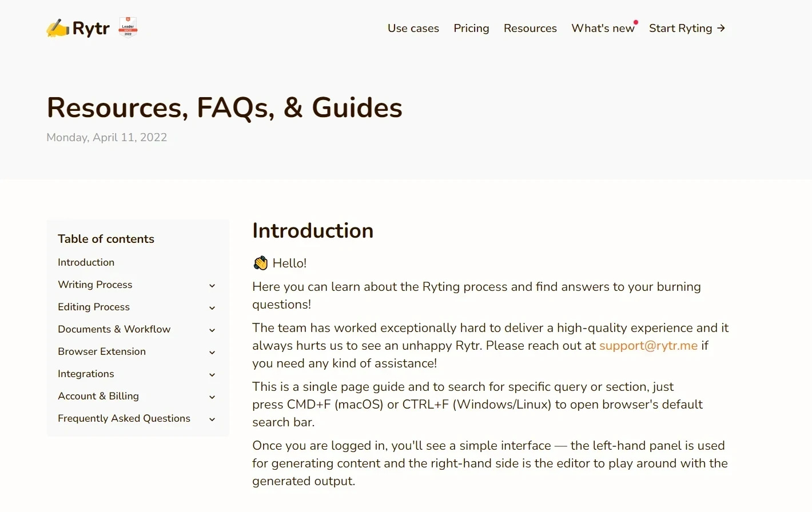Expand Frequently Asked Questions chevron
Screen dimensions: 812x512
(212, 419)
